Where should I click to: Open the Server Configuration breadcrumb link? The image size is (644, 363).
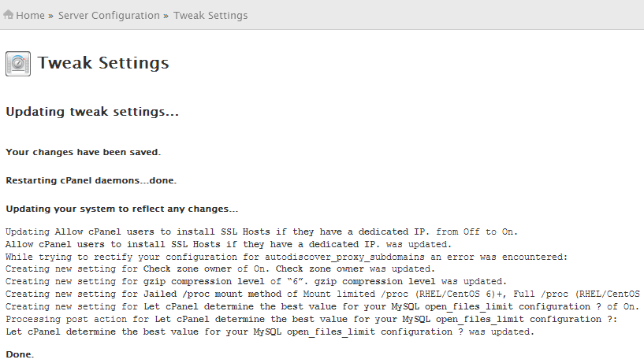109,16
